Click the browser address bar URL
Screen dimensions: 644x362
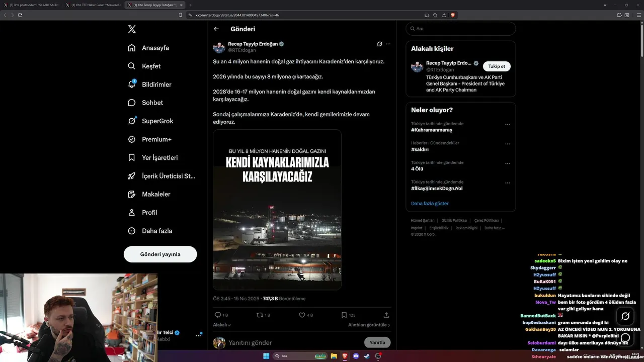click(x=237, y=15)
